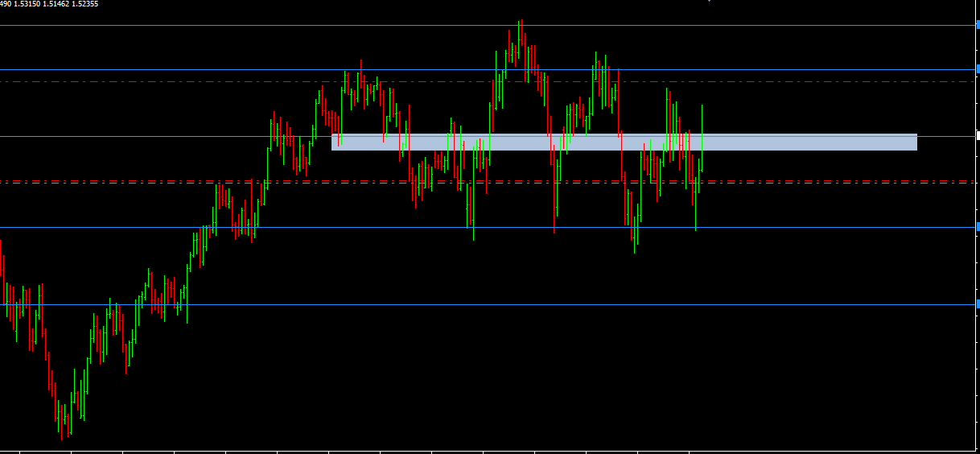
Task: Click the white price marker on the price axis
Action: pos(978,135)
